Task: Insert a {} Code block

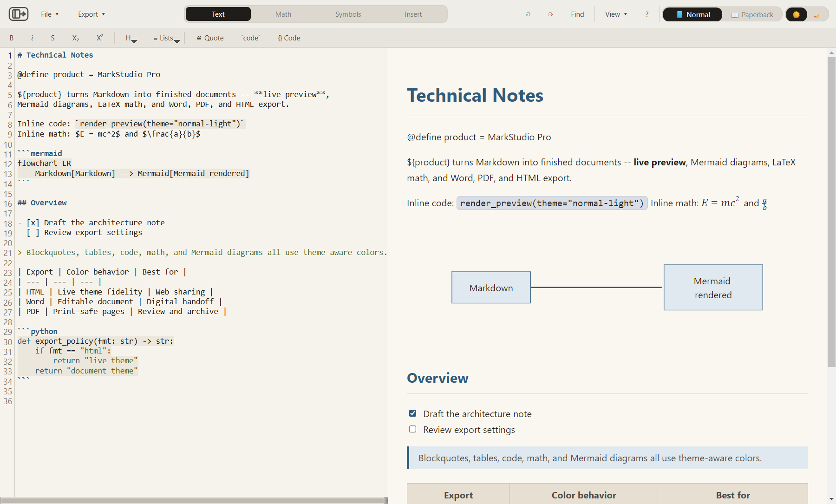Action: pyautogui.click(x=289, y=38)
